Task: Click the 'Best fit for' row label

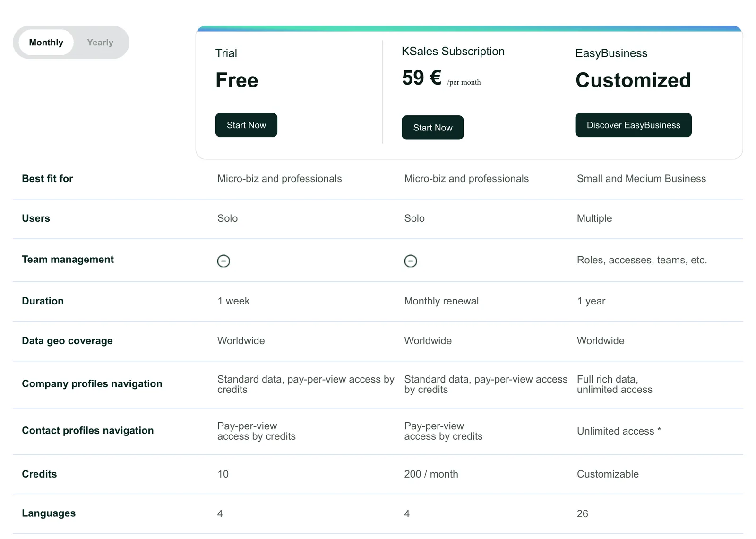Action: tap(47, 179)
